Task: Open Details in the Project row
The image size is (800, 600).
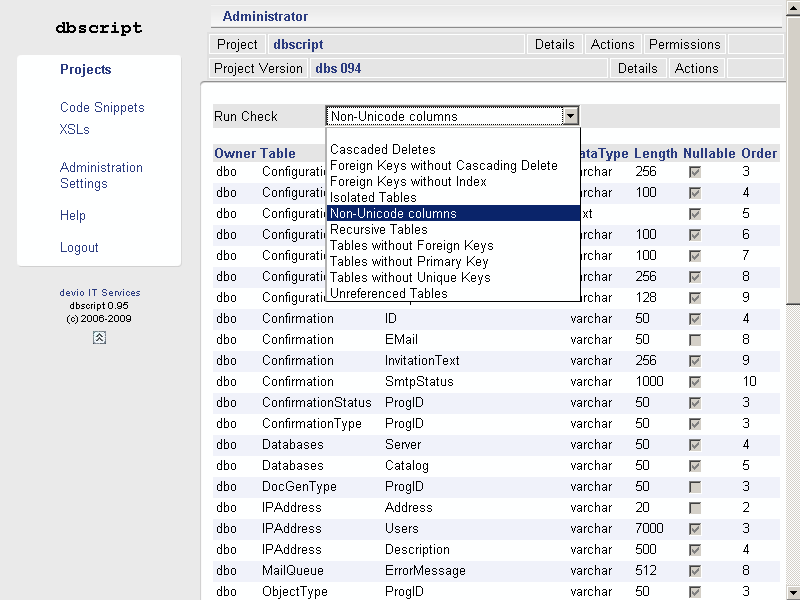Action: coord(555,44)
